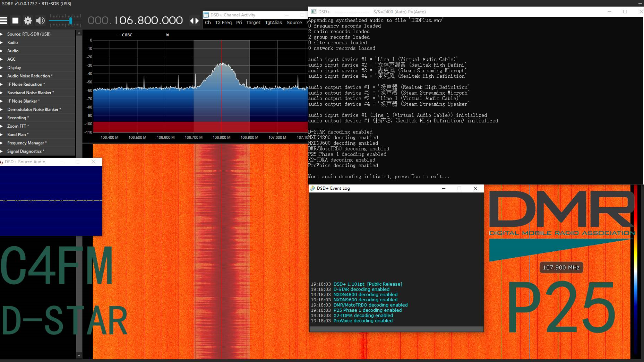Open the gear configuration settings
This screenshot has height=362, width=644.
(28, 20)
